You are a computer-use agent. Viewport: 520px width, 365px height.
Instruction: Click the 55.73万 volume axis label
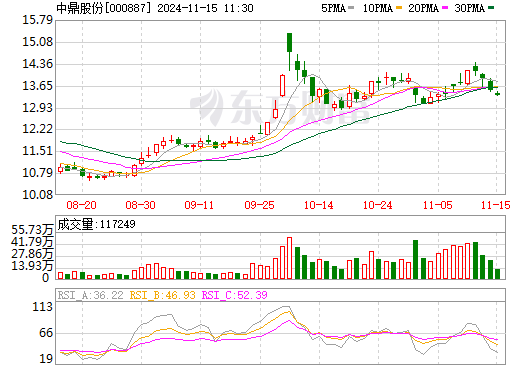[32, 230]
